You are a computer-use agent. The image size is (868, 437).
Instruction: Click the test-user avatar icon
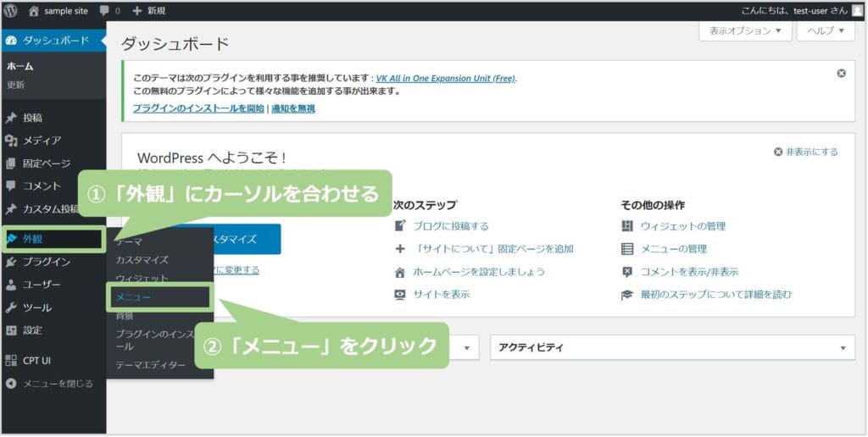pos(858,10)
